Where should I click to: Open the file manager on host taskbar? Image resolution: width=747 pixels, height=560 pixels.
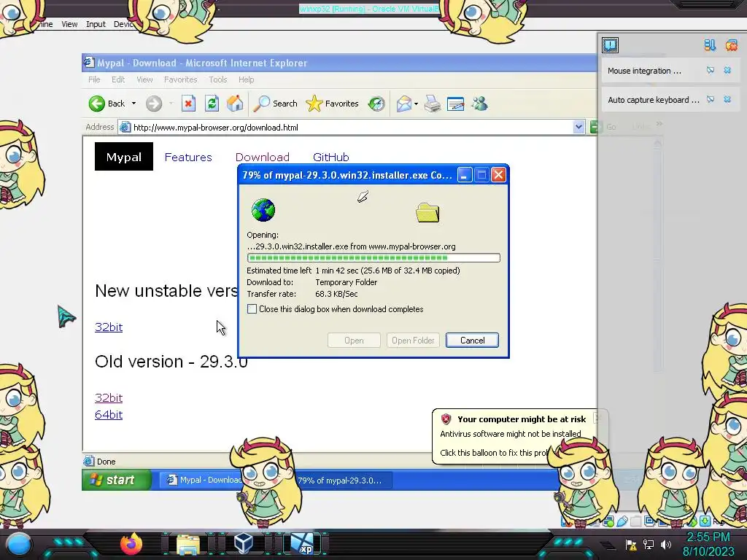(x=188, y=545)
